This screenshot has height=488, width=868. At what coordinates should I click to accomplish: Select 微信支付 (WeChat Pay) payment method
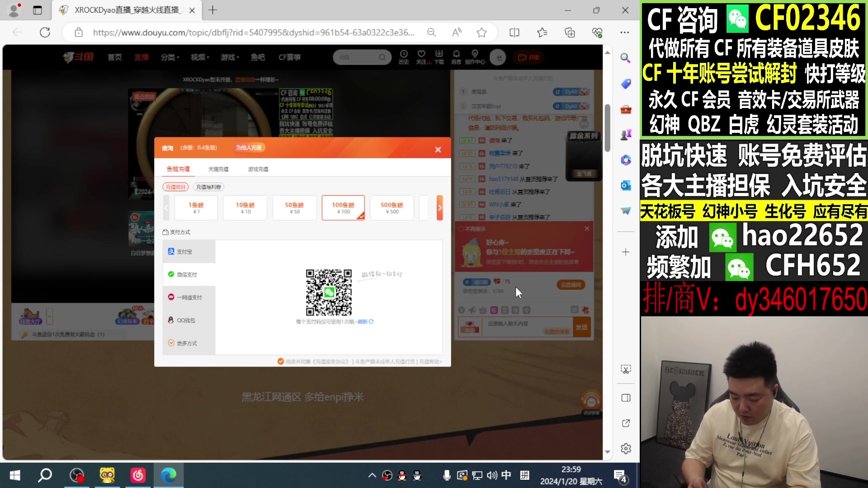[x=189, y=275]
